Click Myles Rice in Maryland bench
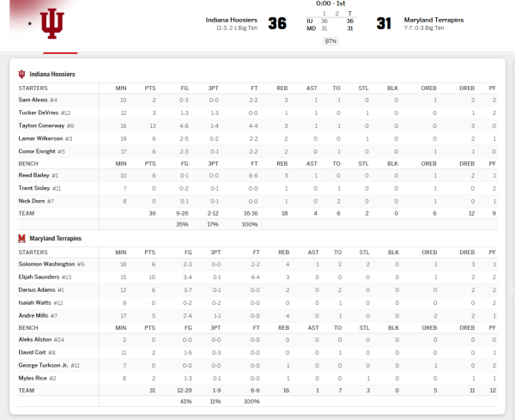This screenshot has width=515, height=420. tap(31, 378)
